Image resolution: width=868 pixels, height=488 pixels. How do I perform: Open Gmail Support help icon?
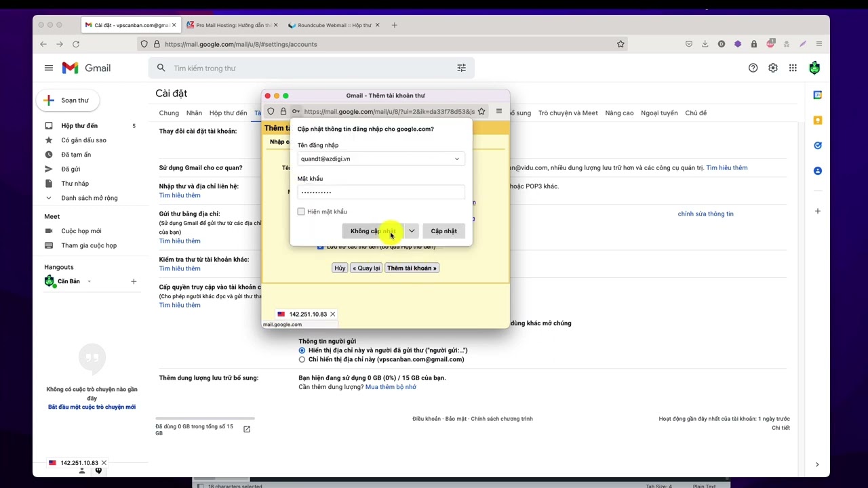[x=753, y=68]
